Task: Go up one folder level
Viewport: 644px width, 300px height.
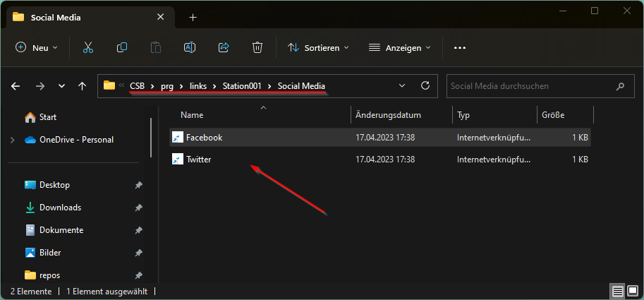Action: (82, 86)
